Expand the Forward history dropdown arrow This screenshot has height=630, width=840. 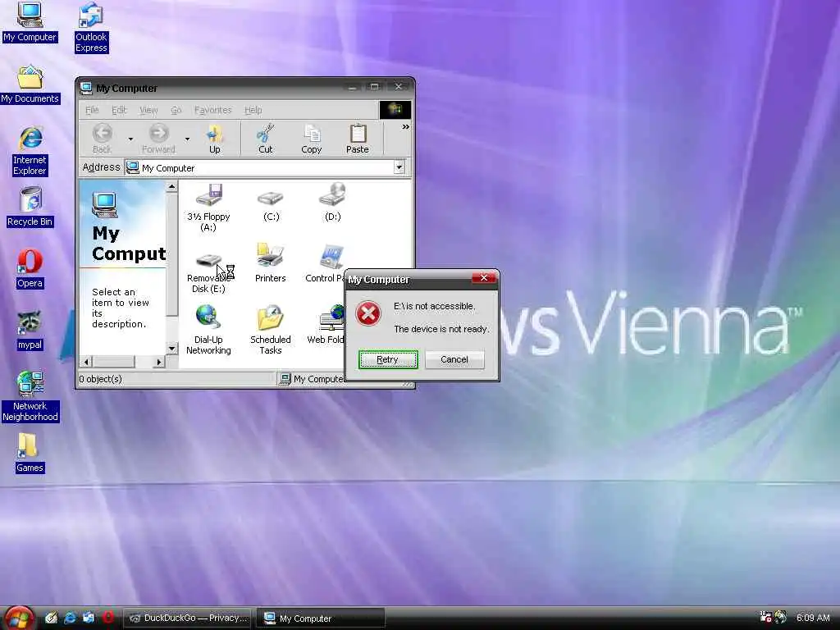click(x=188, y=139)
